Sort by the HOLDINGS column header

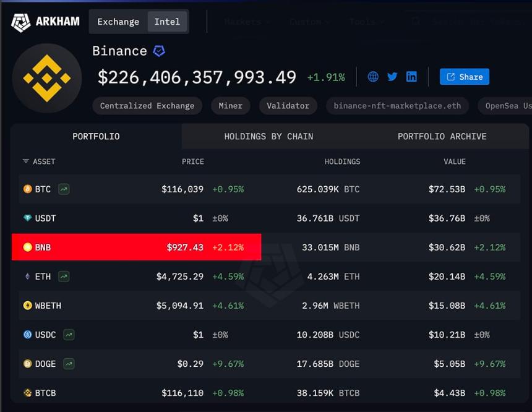(x=342, y=161)
